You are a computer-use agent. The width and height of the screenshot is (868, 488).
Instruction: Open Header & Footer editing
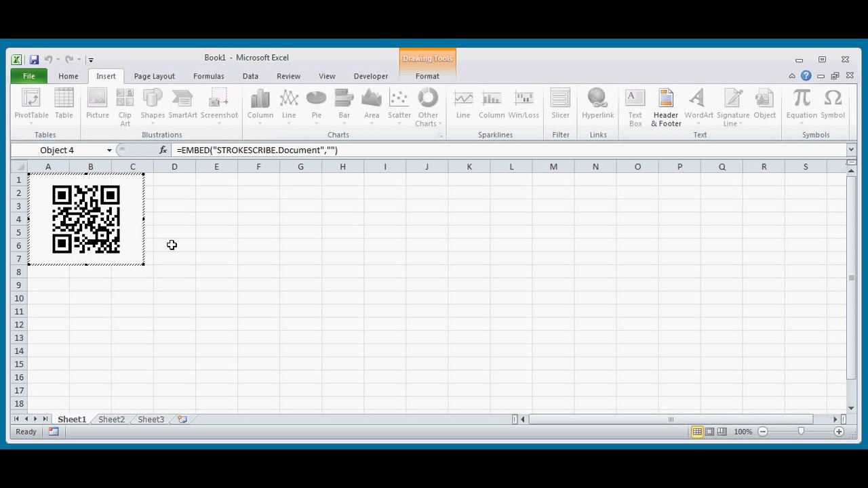click(x=666, y=107)
